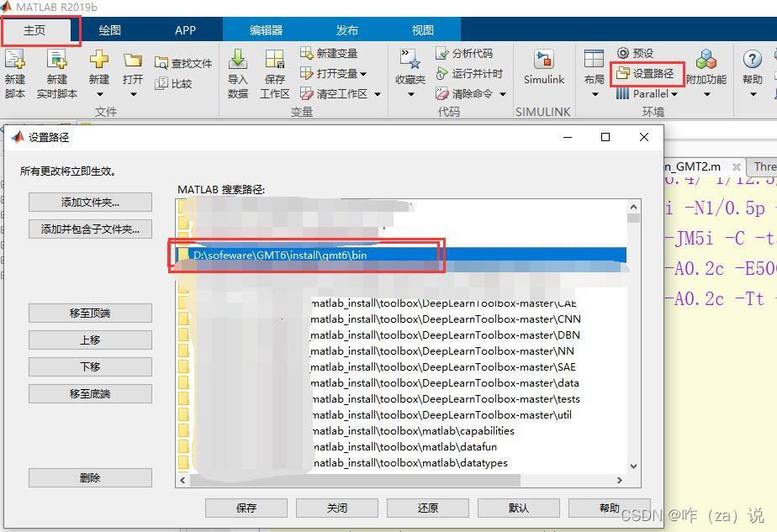Create a new live script
Viewport: 777px width, 532px height.
coord(55,73)
